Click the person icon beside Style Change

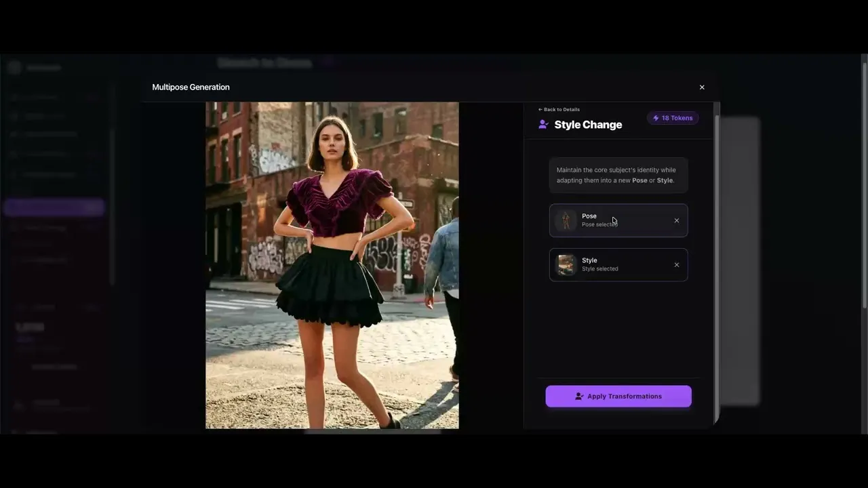click(x=543, y=125)
